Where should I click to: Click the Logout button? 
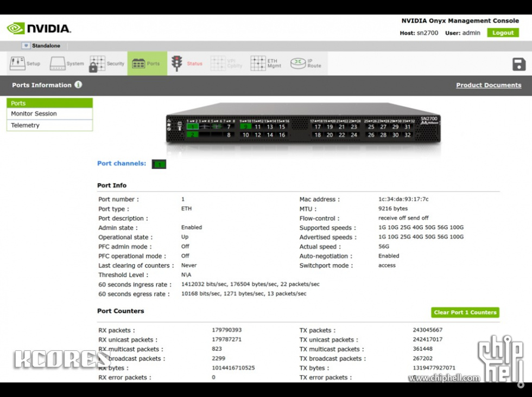coord(503,33)
